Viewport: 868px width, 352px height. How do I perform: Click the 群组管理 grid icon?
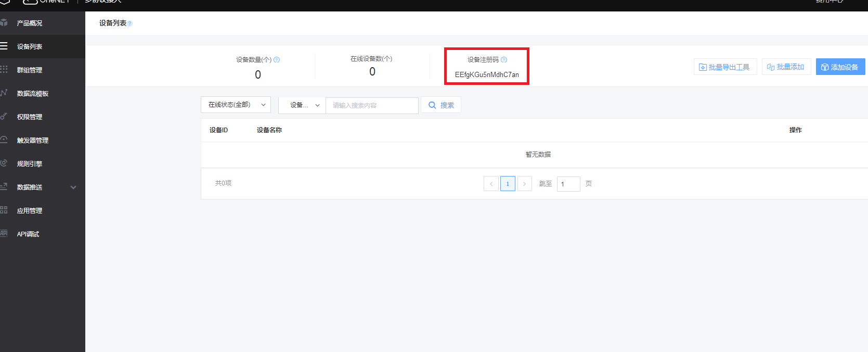click(4, 69)
